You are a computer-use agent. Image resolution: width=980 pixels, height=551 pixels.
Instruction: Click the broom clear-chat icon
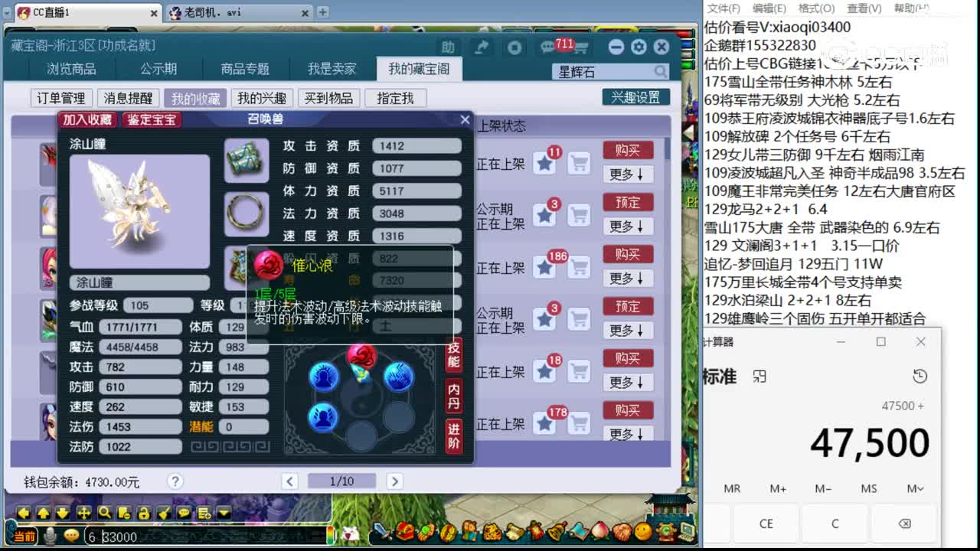[x=164, y=513]
